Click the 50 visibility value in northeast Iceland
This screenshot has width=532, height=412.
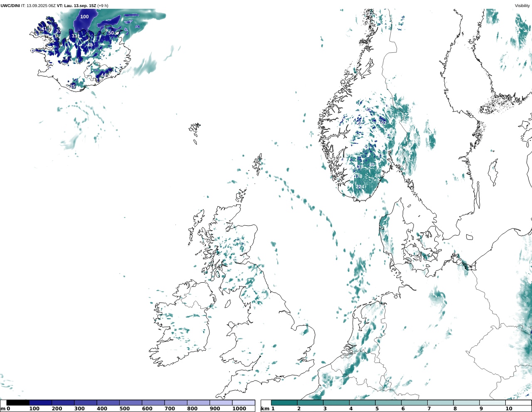pyautogui.click(x=111, y=33)
